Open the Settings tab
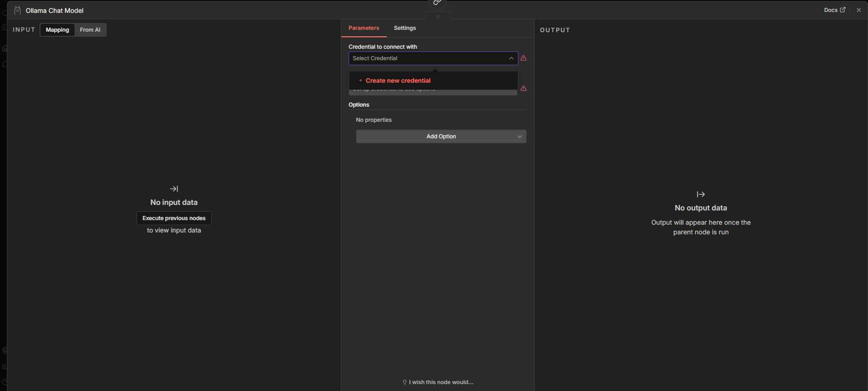The height and width of the screenshot is (391, 868). click(405, 28)
